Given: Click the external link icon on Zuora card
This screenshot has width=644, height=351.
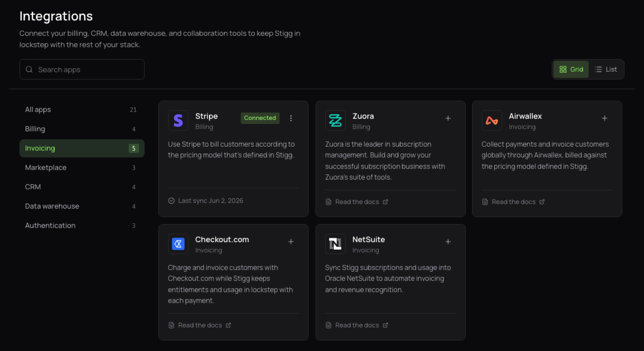Looking at the screenshot, I should click(x=385, y=202).
